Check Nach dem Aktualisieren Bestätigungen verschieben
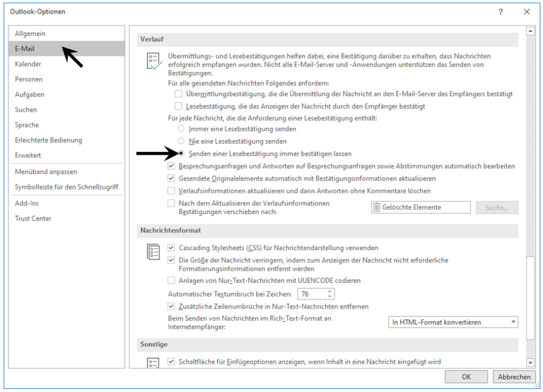The image size is (543, 392). (171, 203)
